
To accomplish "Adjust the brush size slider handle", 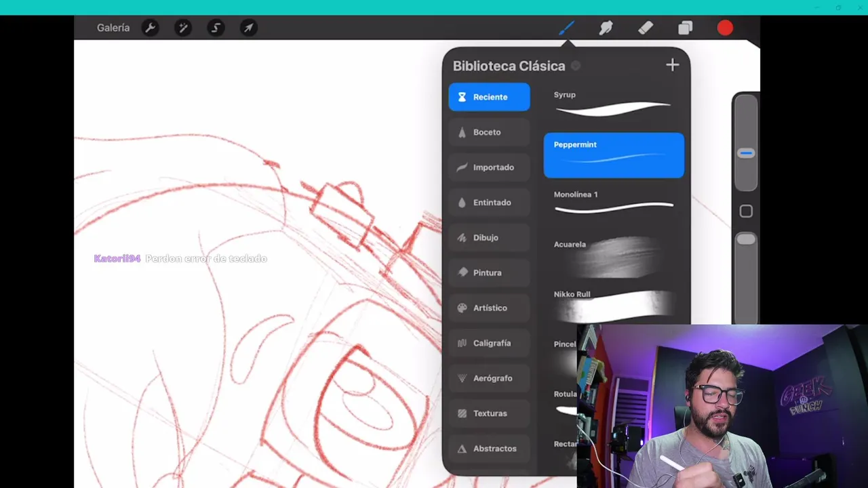I will pos(746,153).
